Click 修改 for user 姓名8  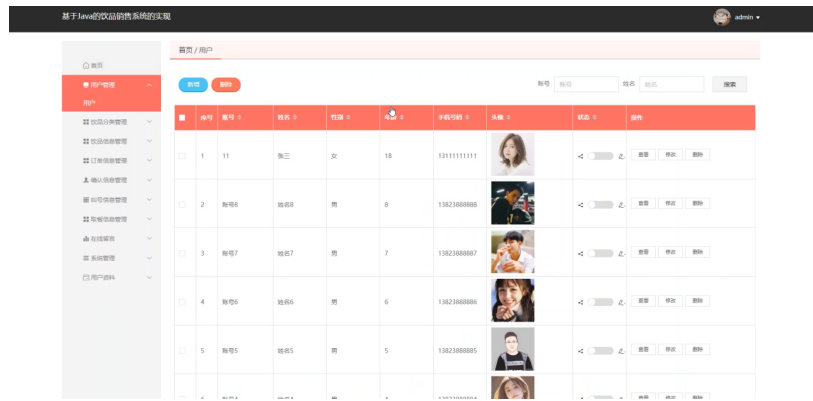coord(670,203)
